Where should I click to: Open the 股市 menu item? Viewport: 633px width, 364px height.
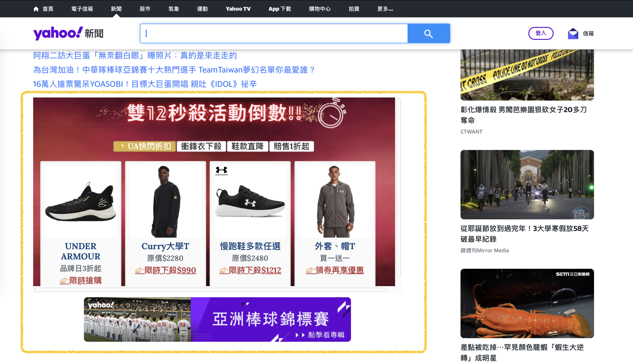pos(145,9)
